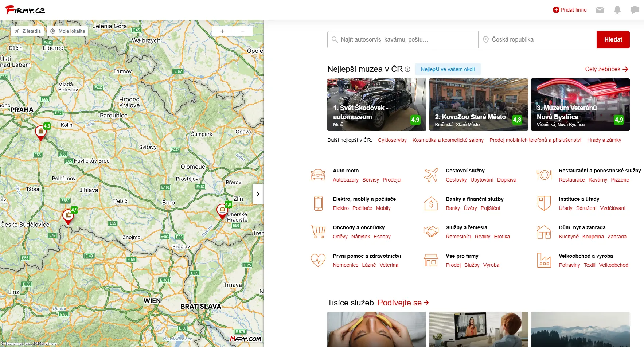The width and height of the screenshot is (644, 347).
Task: Open Instituce a úřady heading
Action: pos(579,199)
